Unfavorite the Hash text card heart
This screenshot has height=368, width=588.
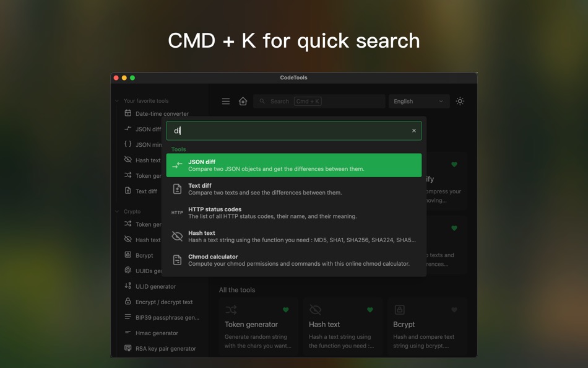(370, 310)
